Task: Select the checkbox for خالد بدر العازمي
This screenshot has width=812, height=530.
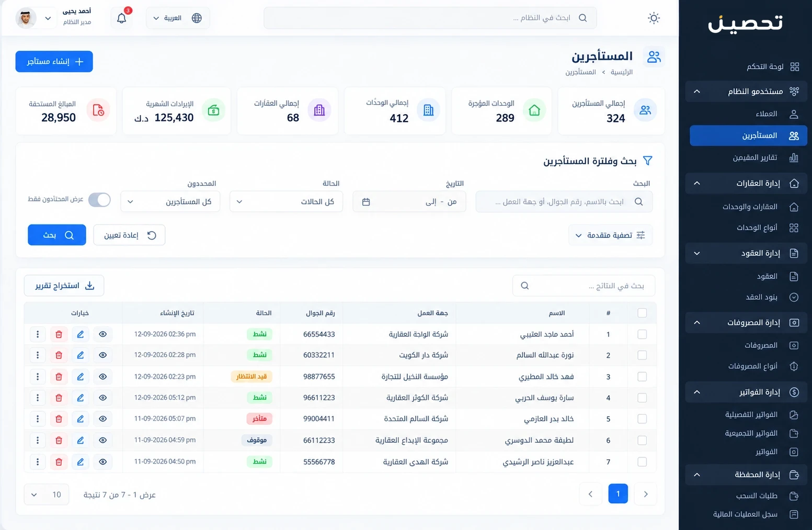Action: (642, 419)
